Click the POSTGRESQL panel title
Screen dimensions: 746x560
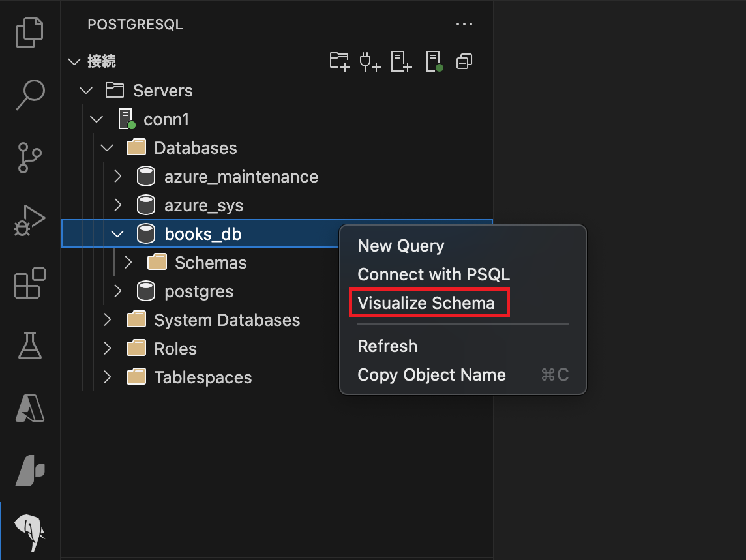pos(135,24)
